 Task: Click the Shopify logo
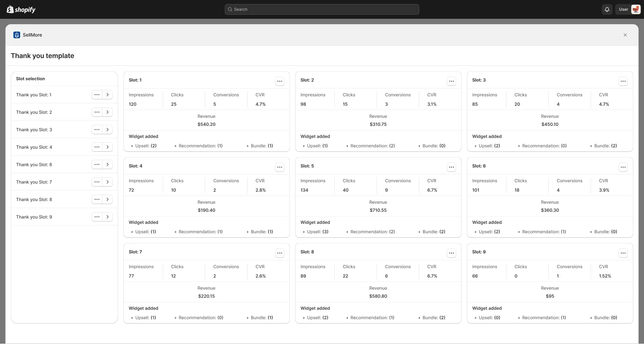point(21,9)
